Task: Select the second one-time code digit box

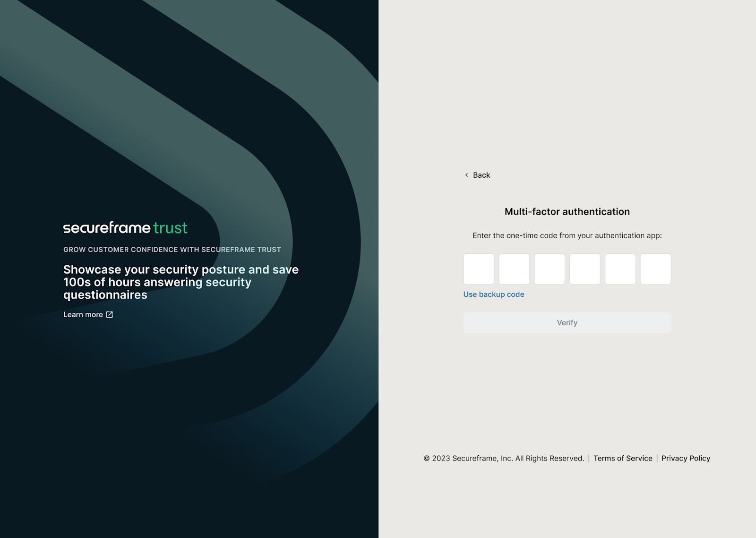Action: click(514, 269)
